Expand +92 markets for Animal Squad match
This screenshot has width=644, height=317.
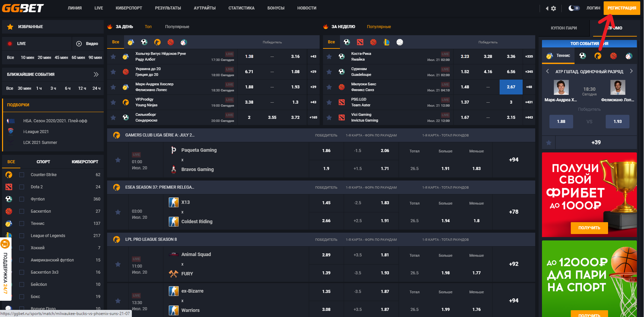pos(514,264)
